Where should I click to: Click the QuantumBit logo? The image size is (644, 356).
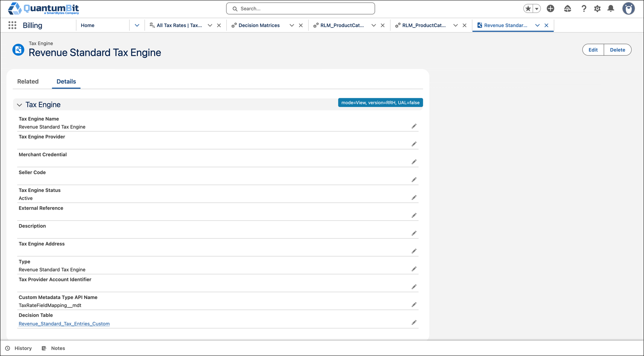(44, 9)
